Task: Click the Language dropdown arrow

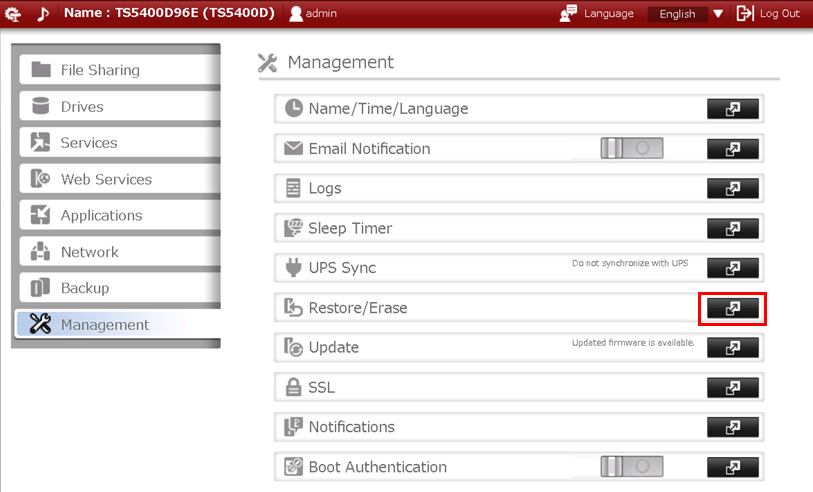Action: coord(718,14)
